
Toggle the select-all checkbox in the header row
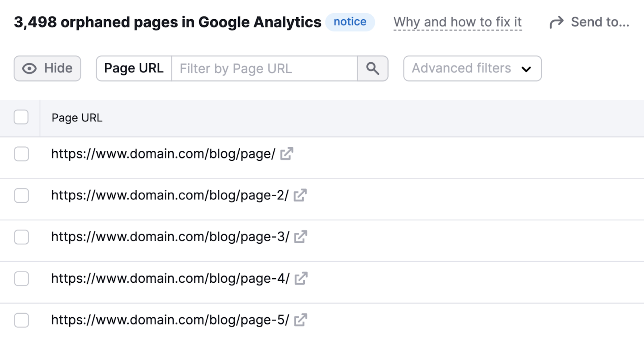[21, 117]
